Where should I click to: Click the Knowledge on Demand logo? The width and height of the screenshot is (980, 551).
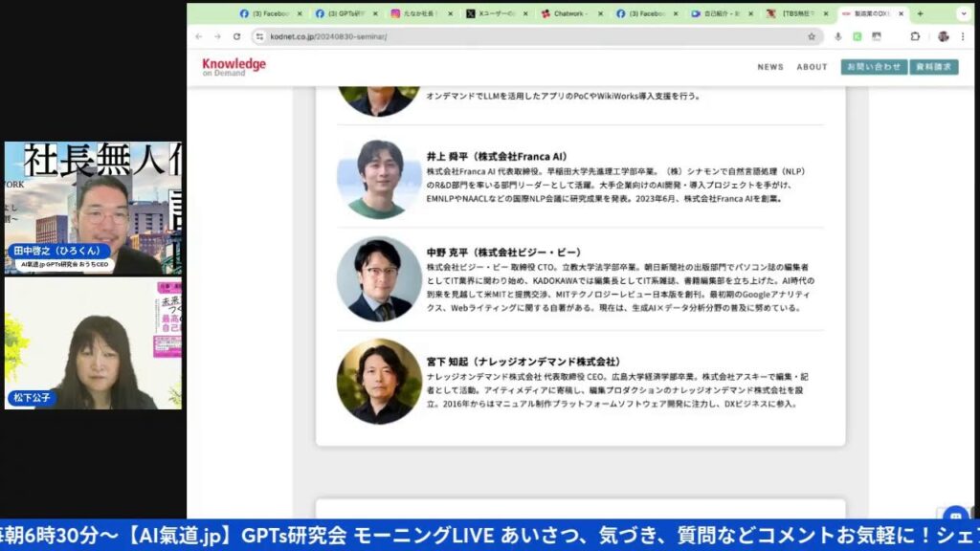pos(234,67)
